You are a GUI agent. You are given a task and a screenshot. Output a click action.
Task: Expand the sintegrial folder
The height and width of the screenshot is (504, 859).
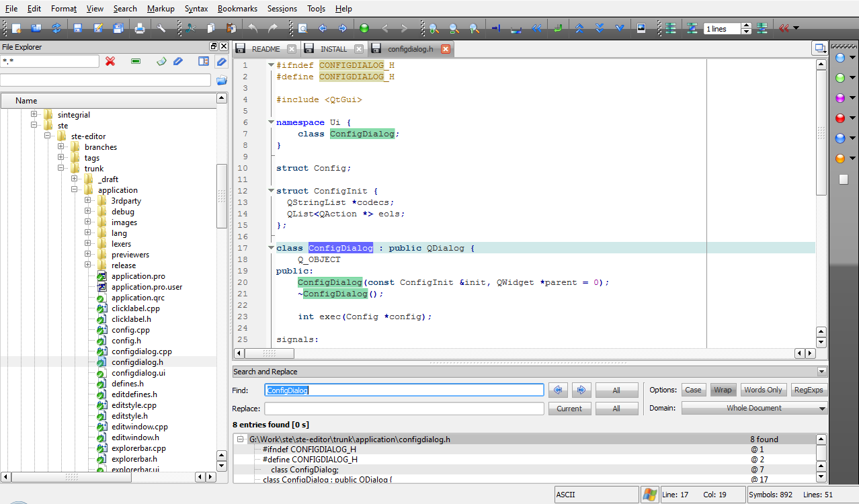(34, 115)
